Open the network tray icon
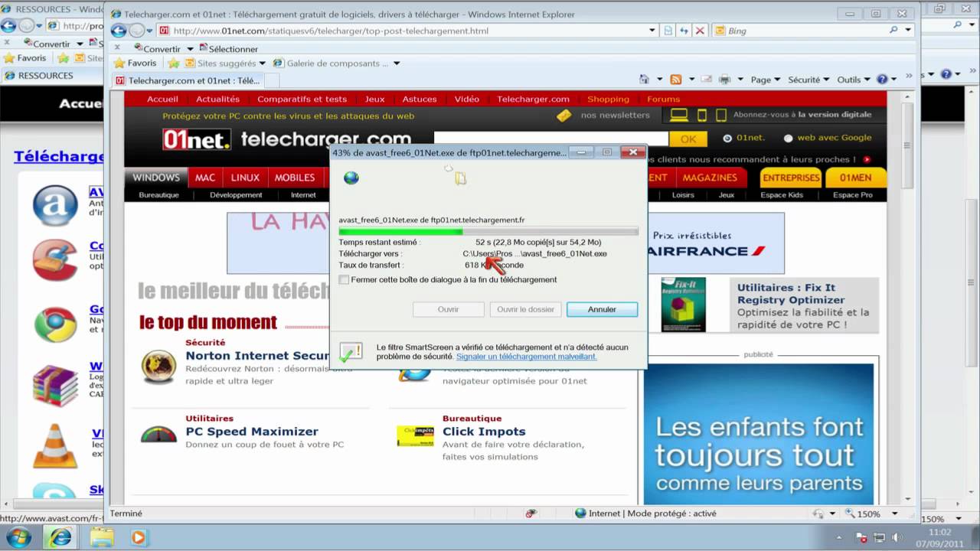 tap(879, 537)
